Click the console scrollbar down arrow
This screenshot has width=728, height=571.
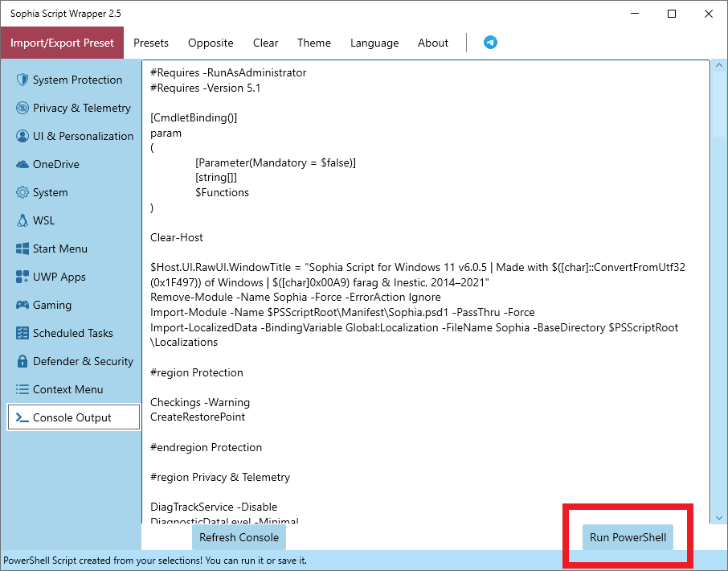pyautogui.click(x=718, y=518)
